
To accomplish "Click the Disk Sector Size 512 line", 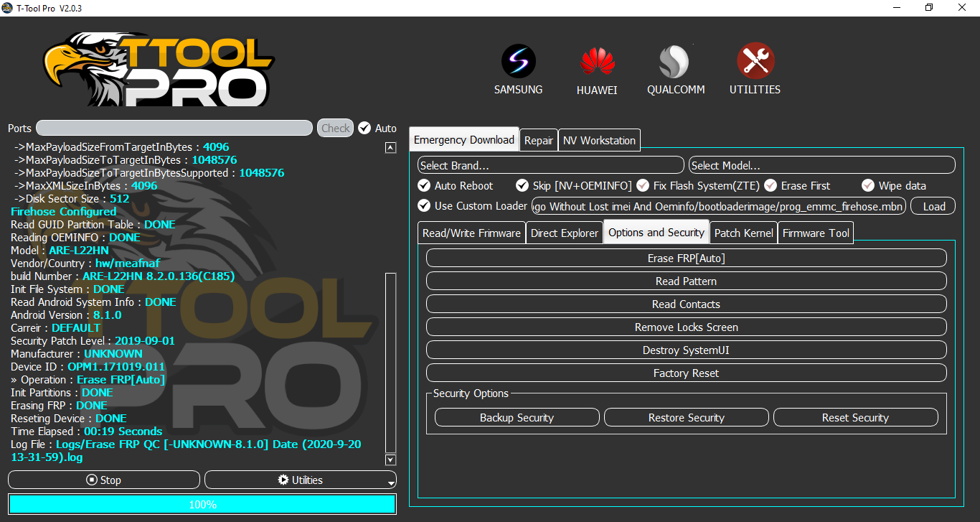I will (72, 199).
